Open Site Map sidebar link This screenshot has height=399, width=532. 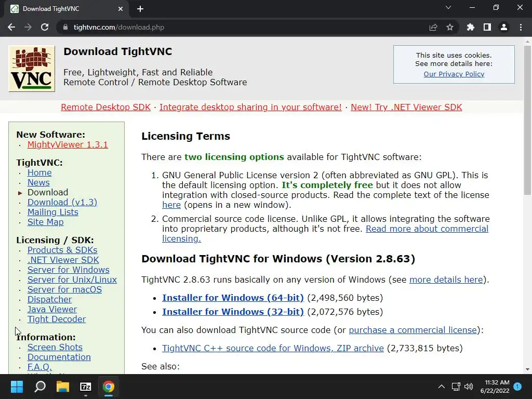[46, 222]
